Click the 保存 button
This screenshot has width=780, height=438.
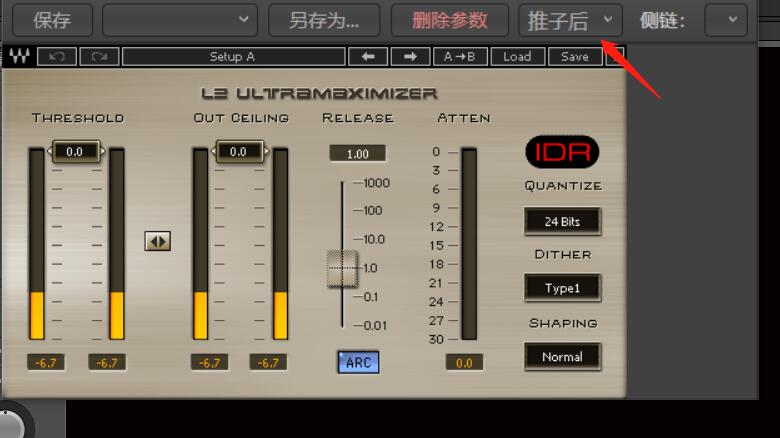point(52,20)
